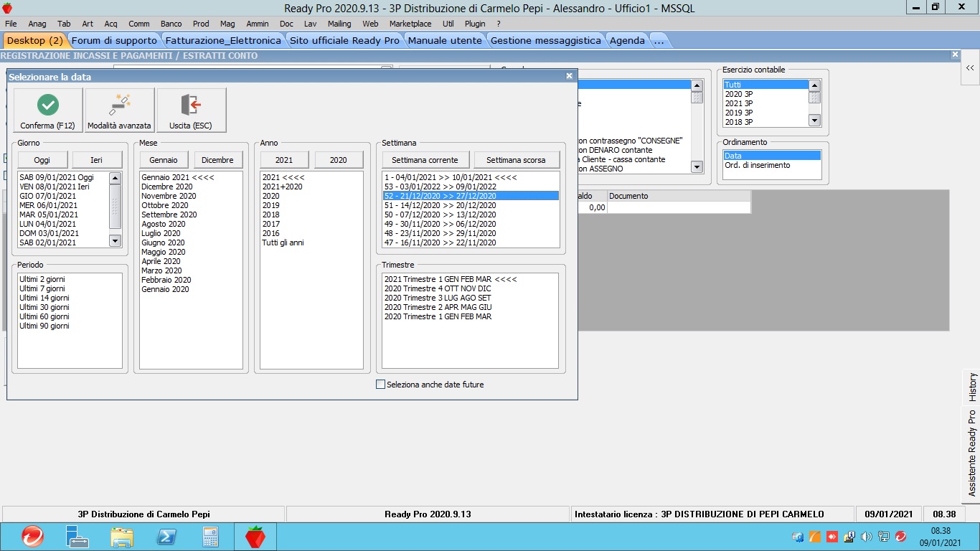Select '2019 3P' in Esercizio contabile
This screenshot has height=551, width=980.
(x=765, y=113)
